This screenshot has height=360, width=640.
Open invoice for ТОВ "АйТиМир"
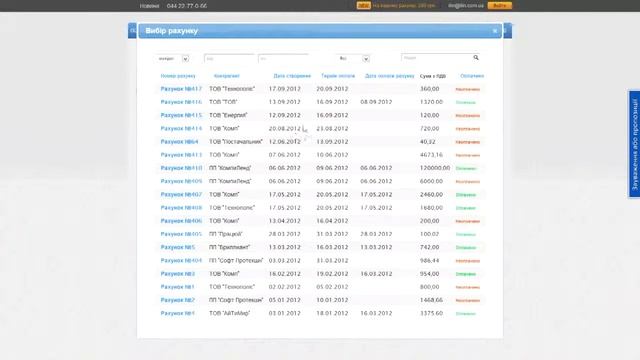(178, 313)
